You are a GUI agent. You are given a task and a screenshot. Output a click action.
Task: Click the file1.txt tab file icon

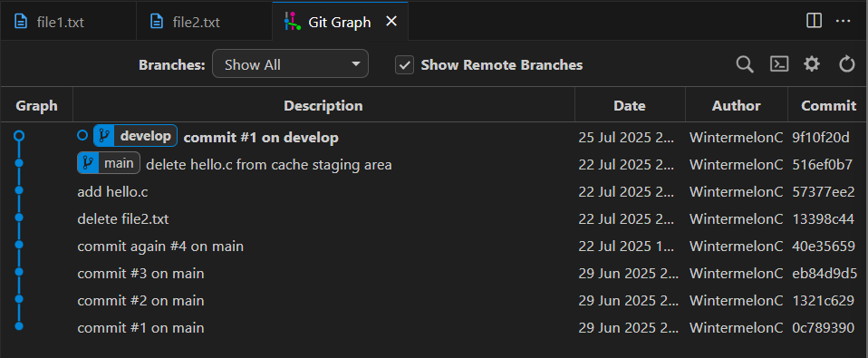pos(21,22)
